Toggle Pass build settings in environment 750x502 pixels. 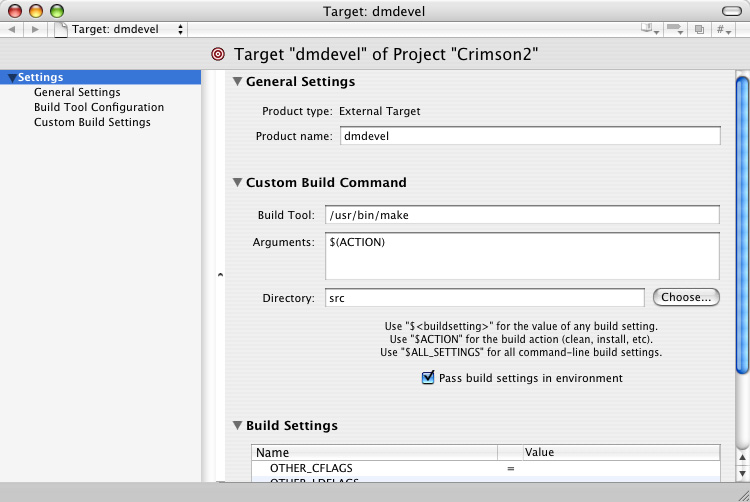pos(428,378)
